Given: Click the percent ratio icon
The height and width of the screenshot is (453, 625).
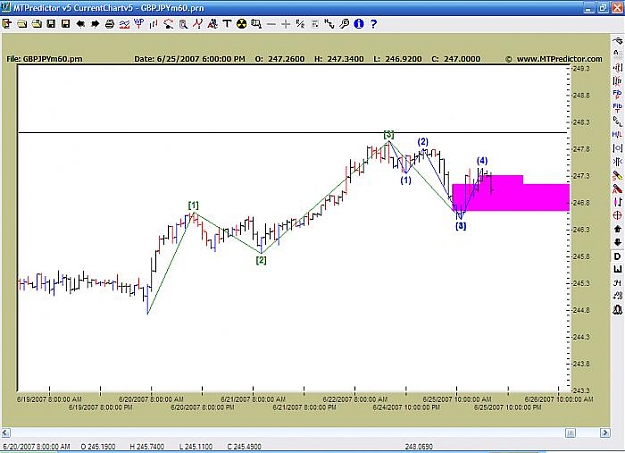Looking at the screenshot, I should pos(300,24).
